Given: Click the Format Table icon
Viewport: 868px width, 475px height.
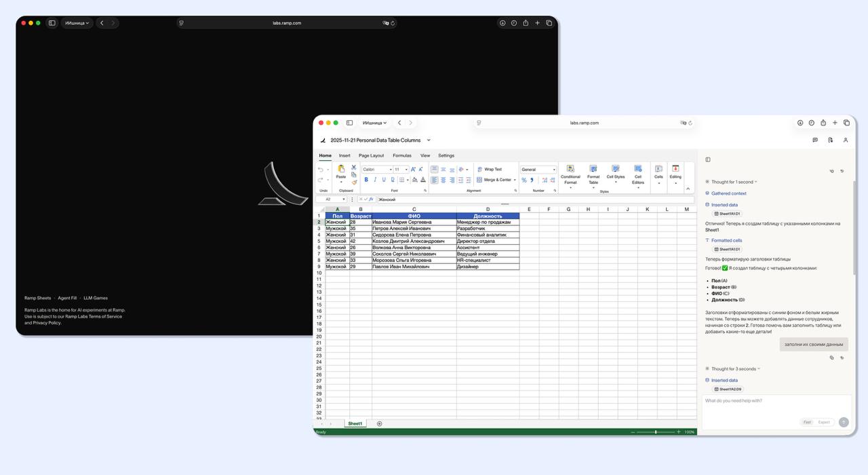Looking at the screenshot, I should [x=593, y=168].
